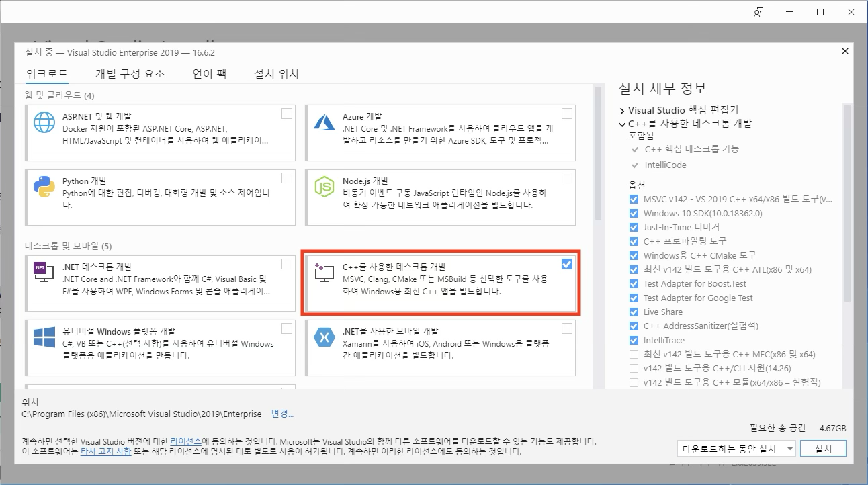The image size is (868, 485).
Task: Enable v142 C++ MFC build tools checkbox
Action: [634, 354]
